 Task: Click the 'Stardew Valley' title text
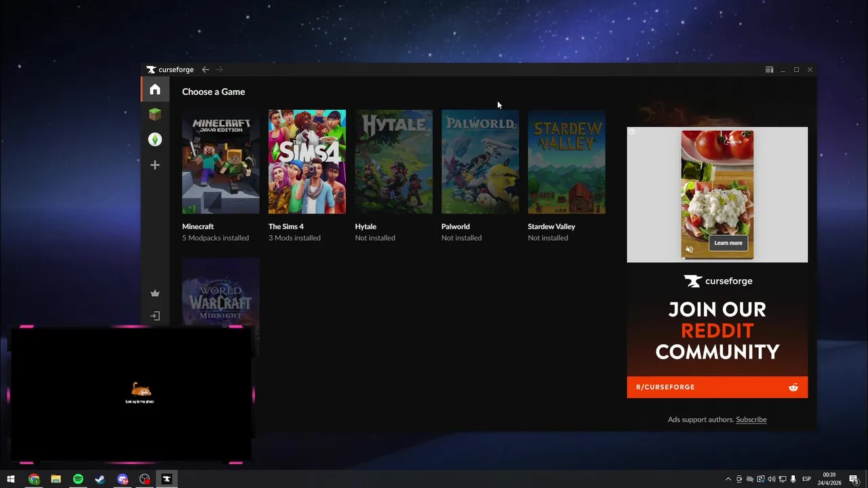click(x=551, y=226)
